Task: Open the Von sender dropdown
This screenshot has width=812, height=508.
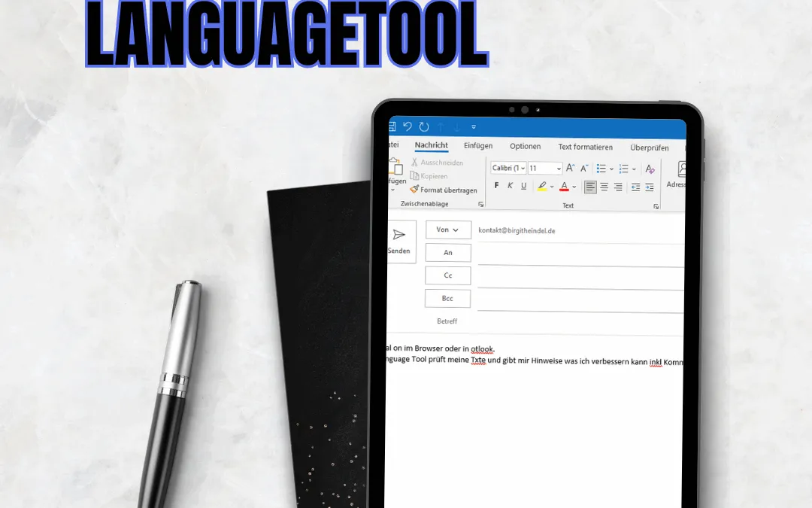Action: click(448, 230)
